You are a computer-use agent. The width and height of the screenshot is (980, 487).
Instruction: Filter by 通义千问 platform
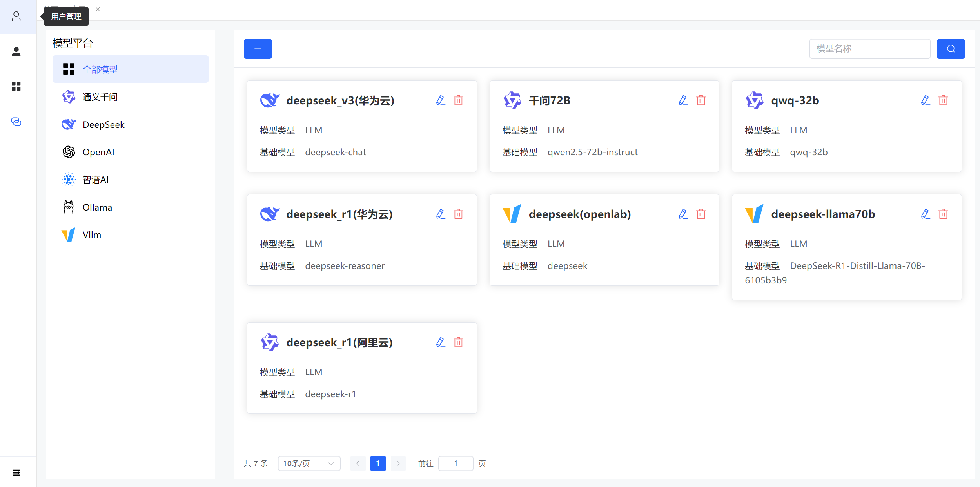(131, 97)
